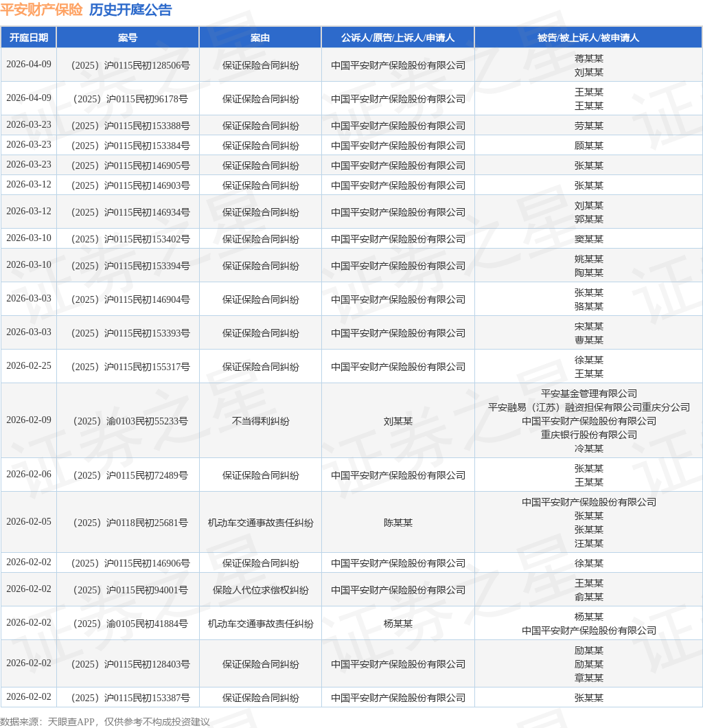Click defendant 陶某某
703x728 pixels.
coord(588,273)
